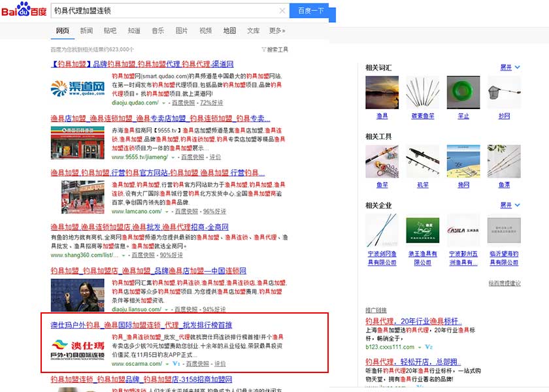This screenshot has width=549, height=392.
Task: Open the 渔具店加盟_渔具连锁加盟 result title
Action: click(x=160, y=118)
